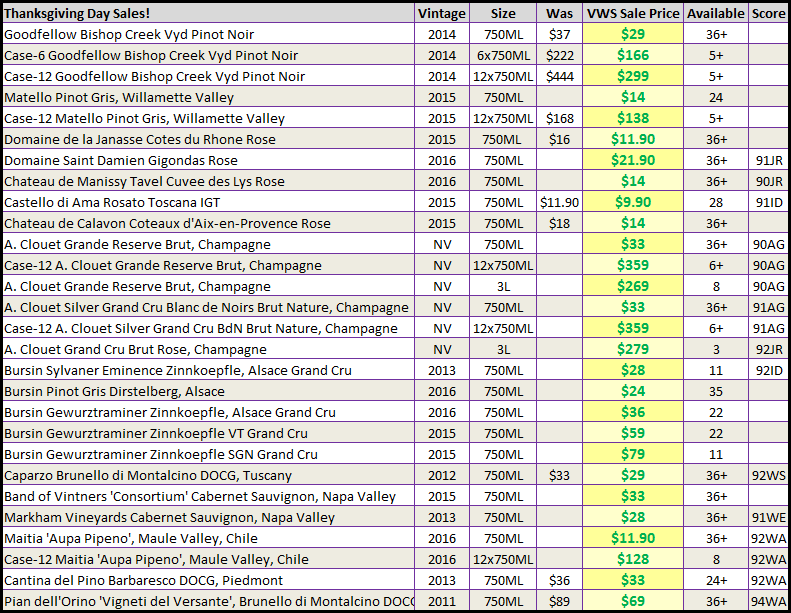Click 'Chateau de Calavon Coteaux d'Aix-en-Provence Rose'
This screenshot has width=791, height=613.
coord(167,224)
